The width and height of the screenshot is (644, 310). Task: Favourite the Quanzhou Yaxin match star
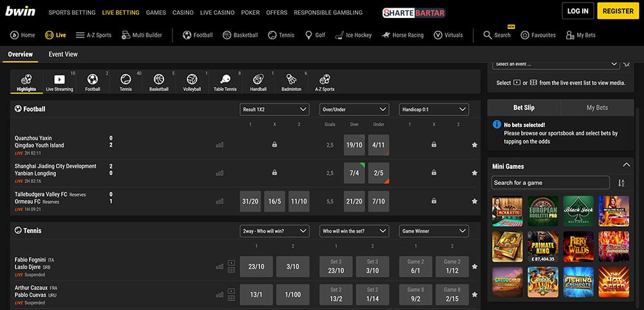click(475, 145)
